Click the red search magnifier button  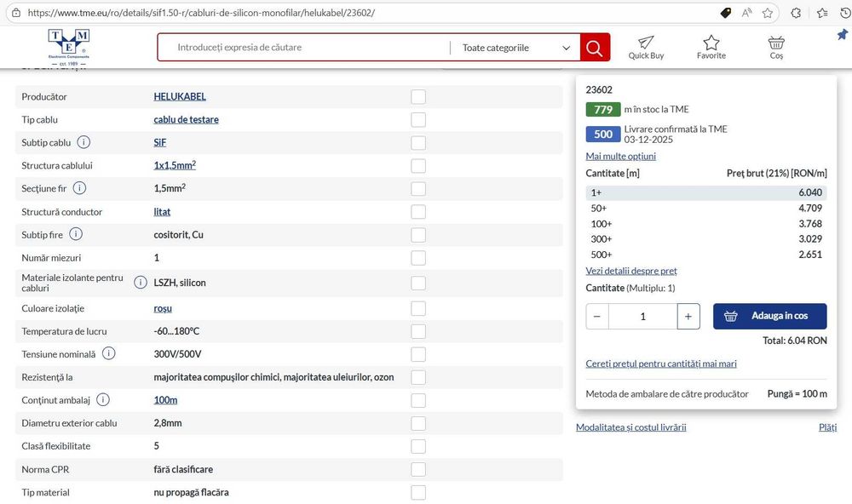pos(595,48)
